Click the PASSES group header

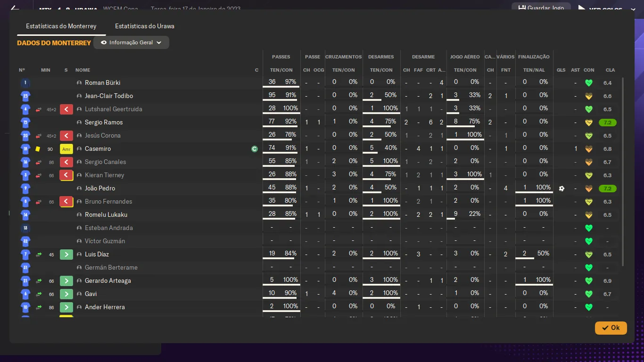[281, 57]
